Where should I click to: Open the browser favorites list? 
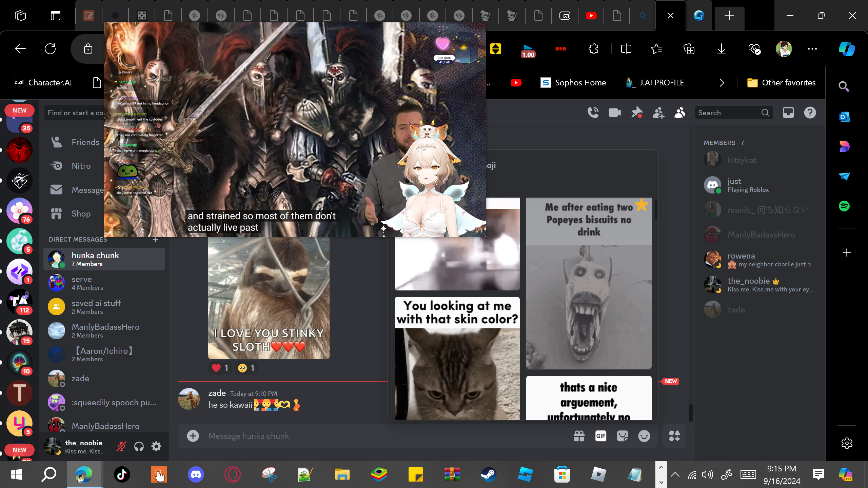[x=656, y=49]
